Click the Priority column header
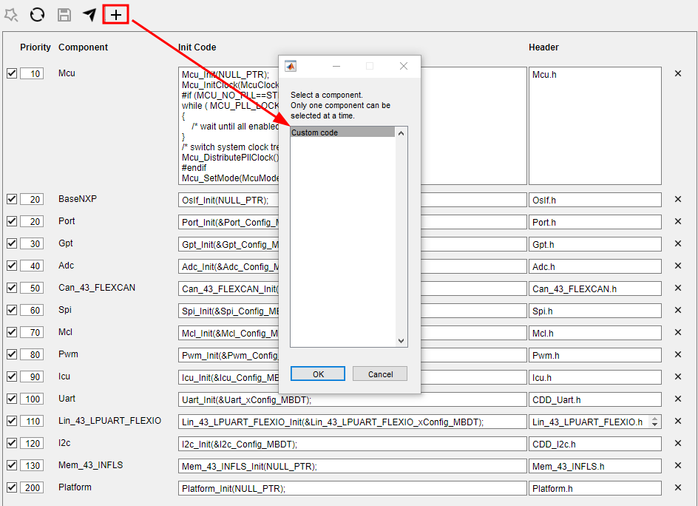Viewport: 698px width, 506px height. (x=35, y=47)
